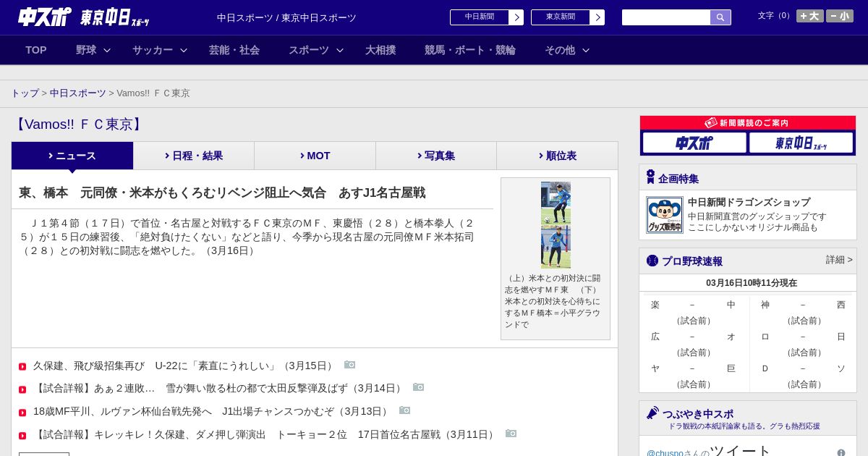The image size is (868, 456).
Task: Select 競馬・ボート・競輪 in navigation
Action: click(470, 50)
